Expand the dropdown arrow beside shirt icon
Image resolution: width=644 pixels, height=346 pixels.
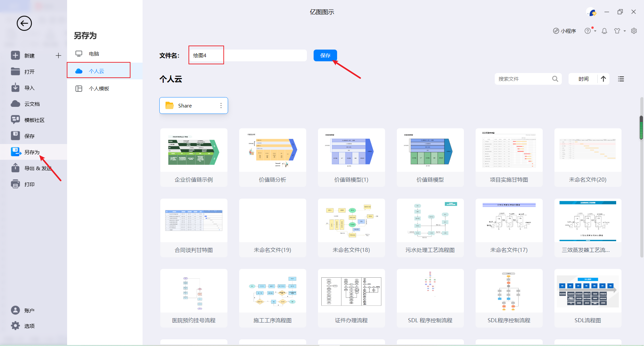coord(625,31)
